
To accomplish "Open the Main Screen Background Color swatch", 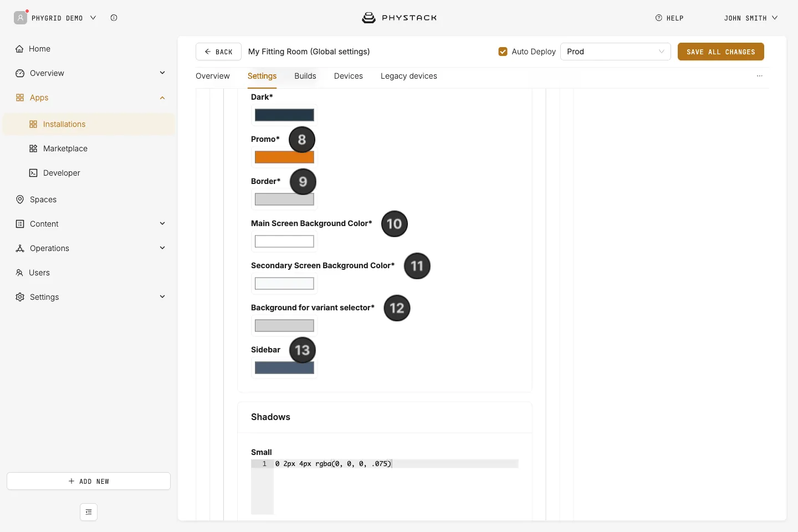I will coord(284,241).
